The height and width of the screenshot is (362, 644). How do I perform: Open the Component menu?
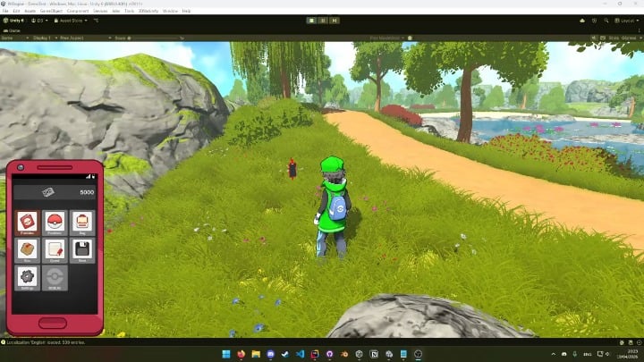[x=78, y=11]
